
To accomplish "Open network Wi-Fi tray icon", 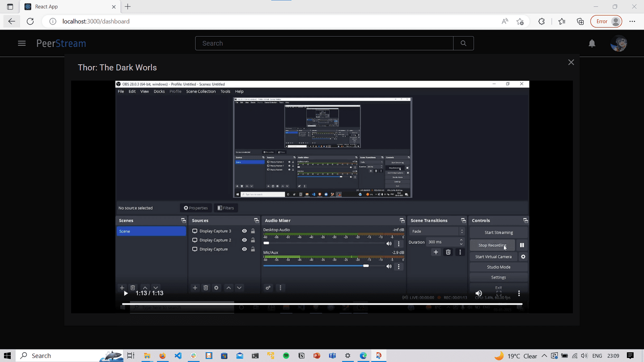I will click(575, 356).
